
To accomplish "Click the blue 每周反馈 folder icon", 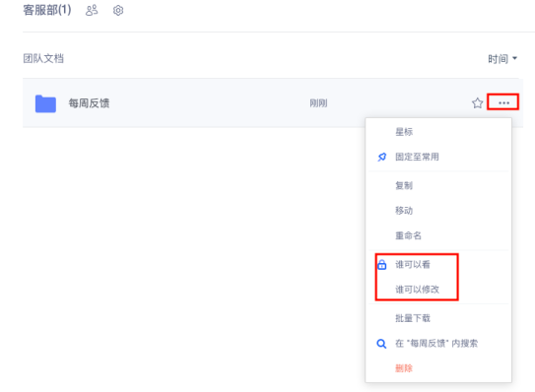I will [45, 103].
